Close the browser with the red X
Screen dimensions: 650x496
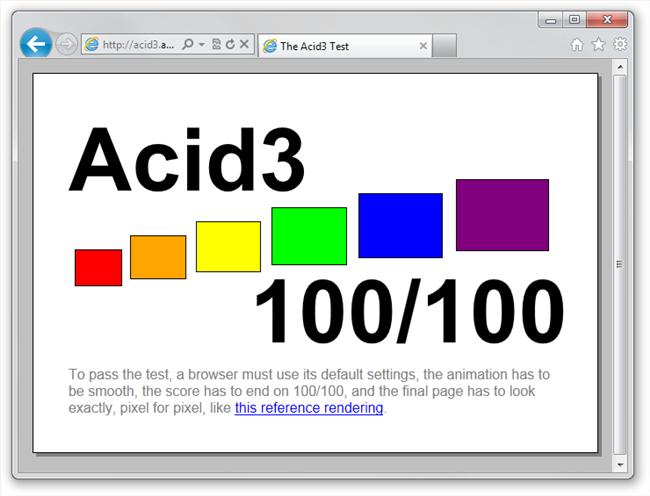[607, 20]
